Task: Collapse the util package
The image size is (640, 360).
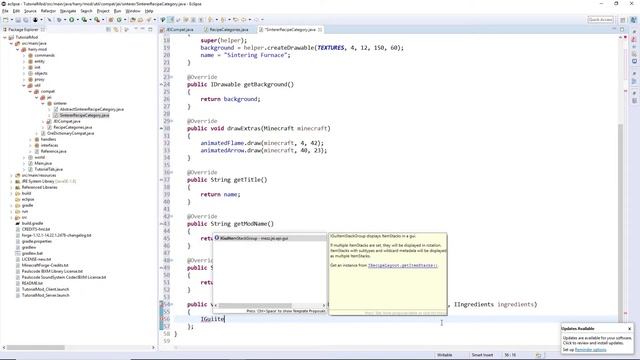Action: tap(24, 85)
